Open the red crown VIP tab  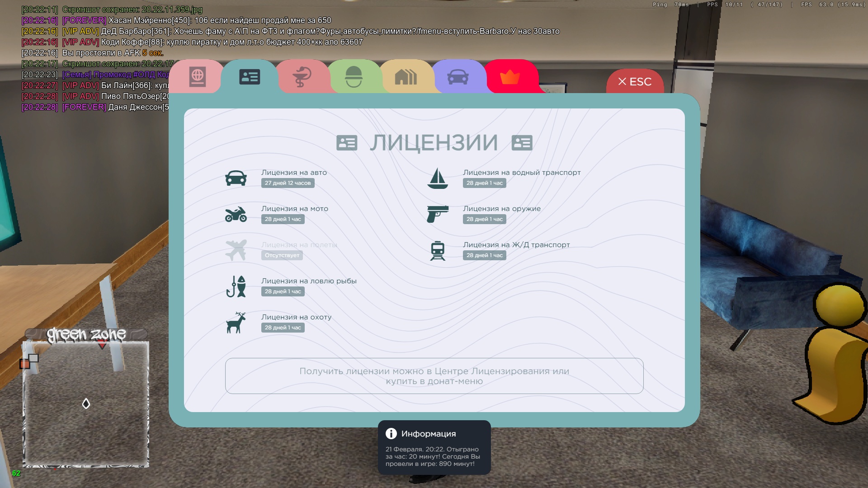pyautogui.click(x=510, y=77)
